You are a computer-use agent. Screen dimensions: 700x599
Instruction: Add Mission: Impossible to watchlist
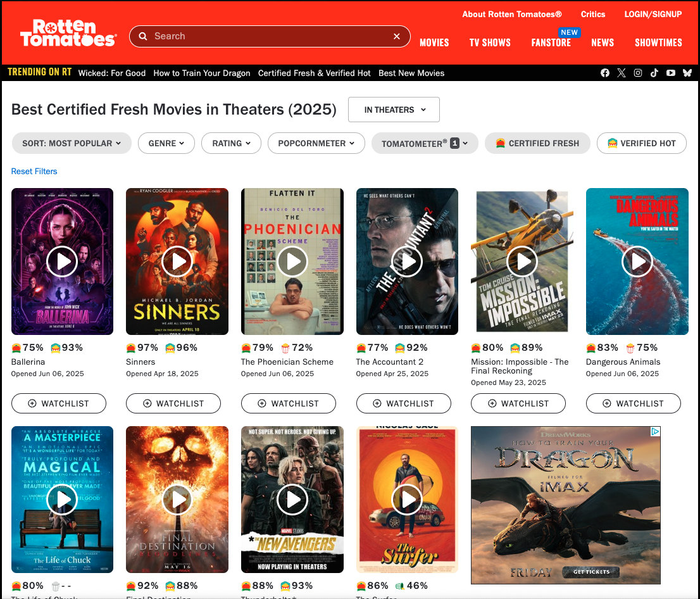[518, 403]
